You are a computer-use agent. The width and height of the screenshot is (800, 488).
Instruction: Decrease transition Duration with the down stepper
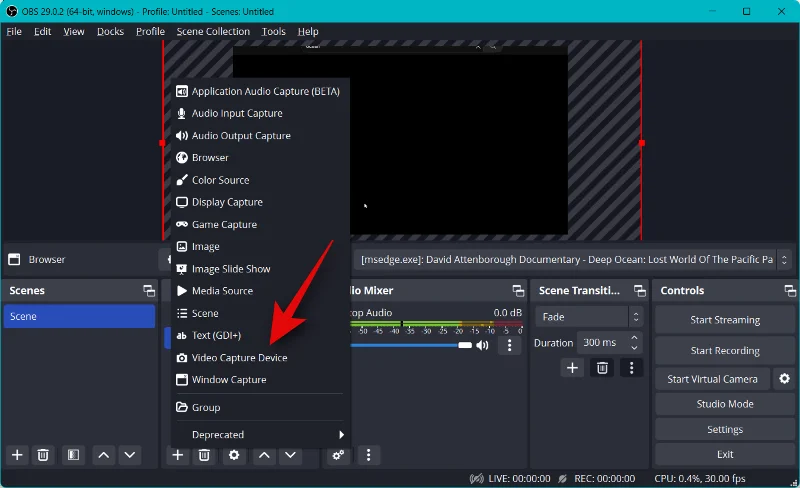[x=634, y=348]
